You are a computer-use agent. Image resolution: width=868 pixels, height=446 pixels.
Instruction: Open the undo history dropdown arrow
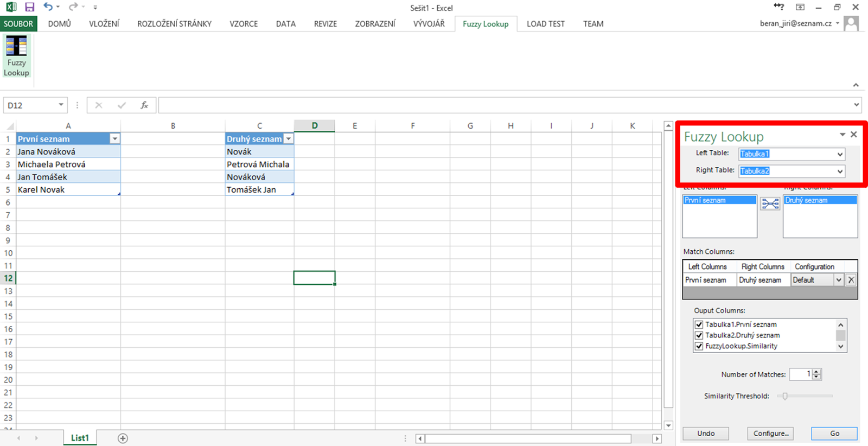[x=58, y=7]
